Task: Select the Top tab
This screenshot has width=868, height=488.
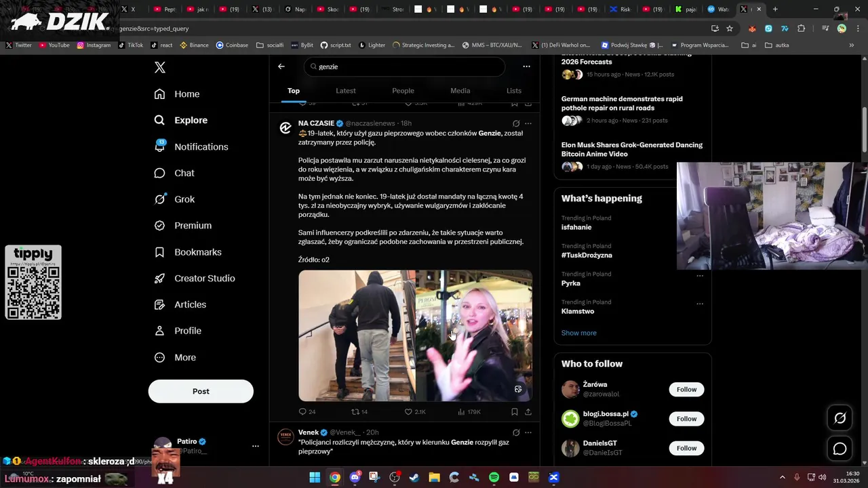Action: coord(294,91)
